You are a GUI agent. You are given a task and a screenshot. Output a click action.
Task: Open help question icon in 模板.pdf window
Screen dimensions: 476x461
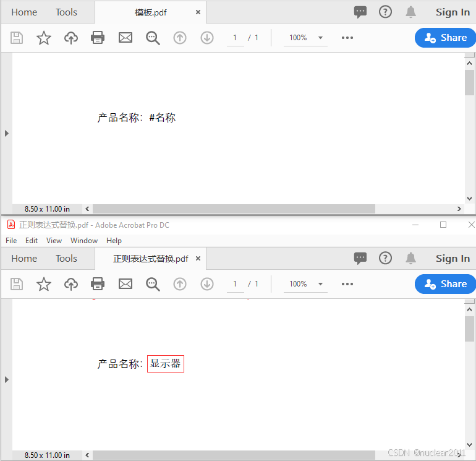[385, 12]
